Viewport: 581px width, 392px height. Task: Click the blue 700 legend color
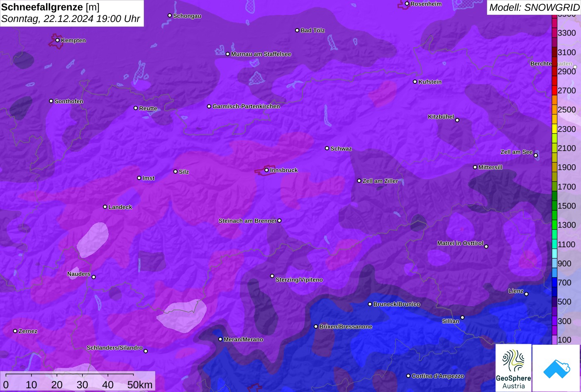[554, 282]
